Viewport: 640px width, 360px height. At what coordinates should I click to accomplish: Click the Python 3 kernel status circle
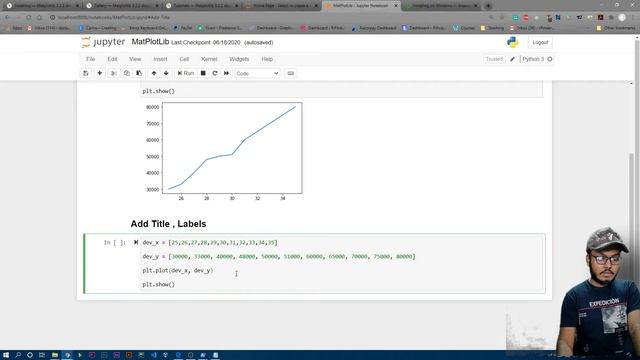pos(550,59)
